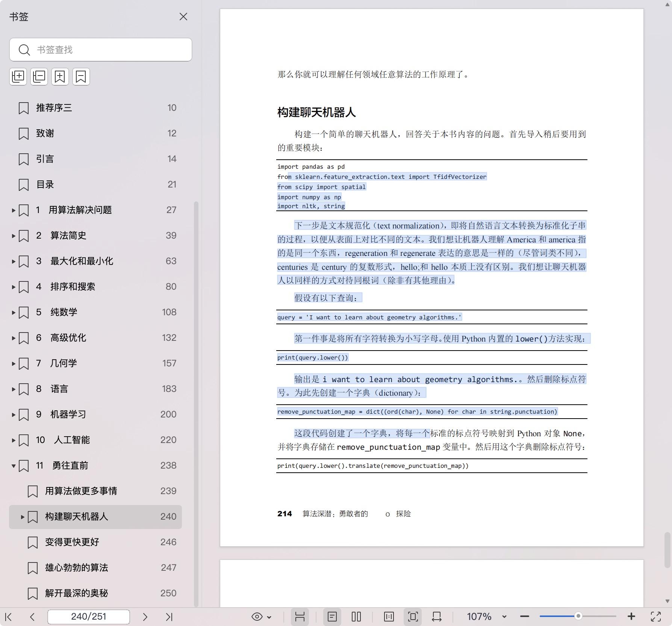Select the 9 机器学习 bookmark label
Screen dimensions: 672x626
(61, 414)
